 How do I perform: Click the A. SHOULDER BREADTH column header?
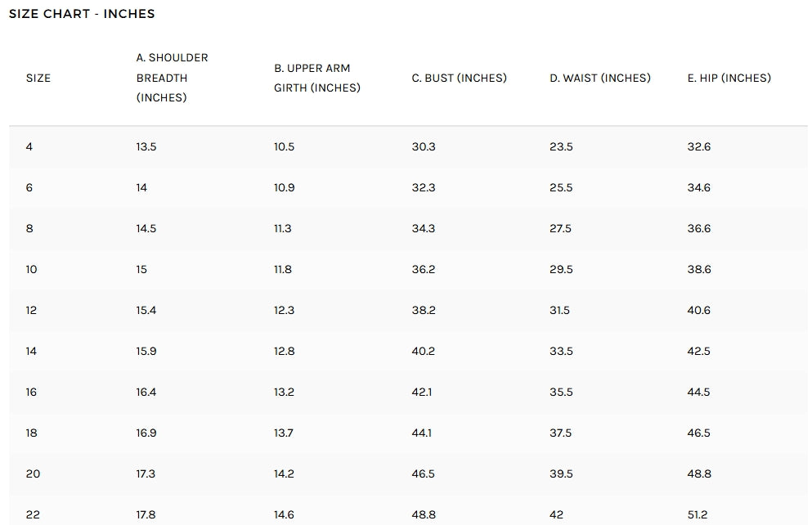pos(172,78)
